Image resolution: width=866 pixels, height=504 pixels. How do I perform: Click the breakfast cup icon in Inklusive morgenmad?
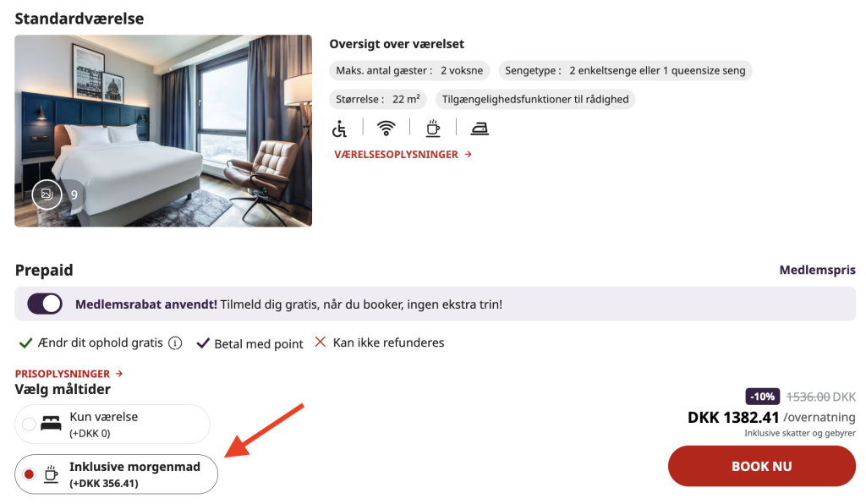click(x=52, y=474)
